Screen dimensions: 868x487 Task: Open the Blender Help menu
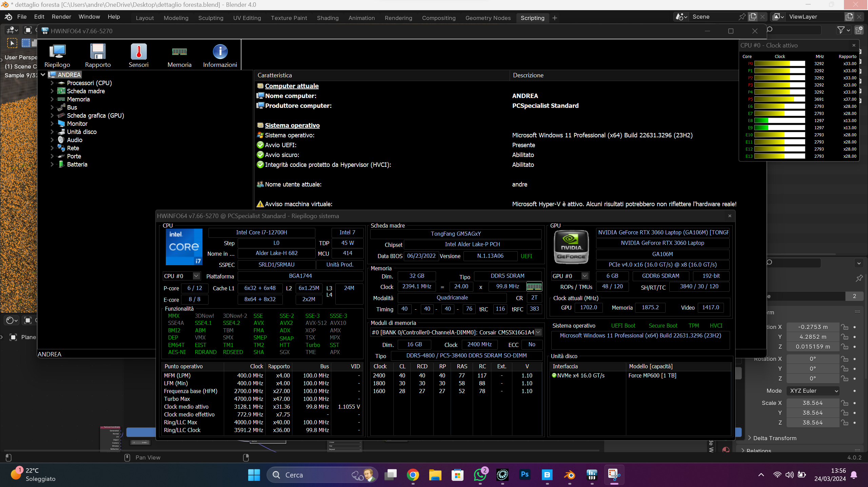114,17
